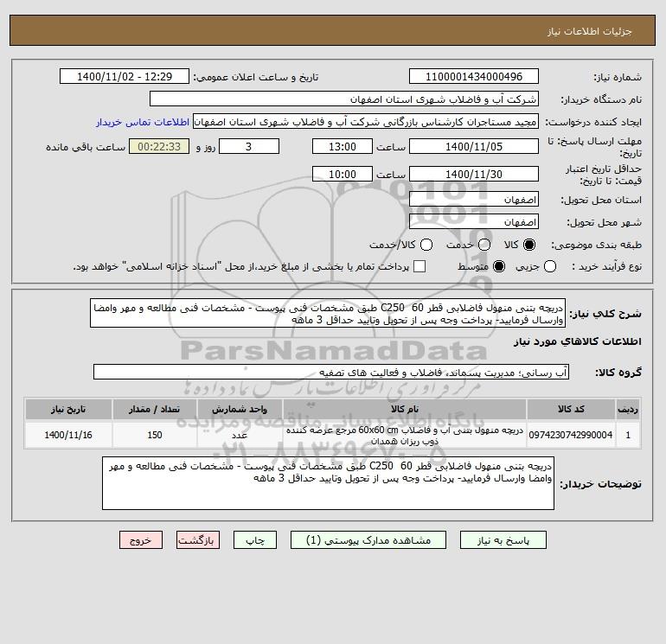Image resolution: width=666 pixels, height=644 pixels.
Task: Click the validity time field 10:00
Action: [x=343, y=174]
